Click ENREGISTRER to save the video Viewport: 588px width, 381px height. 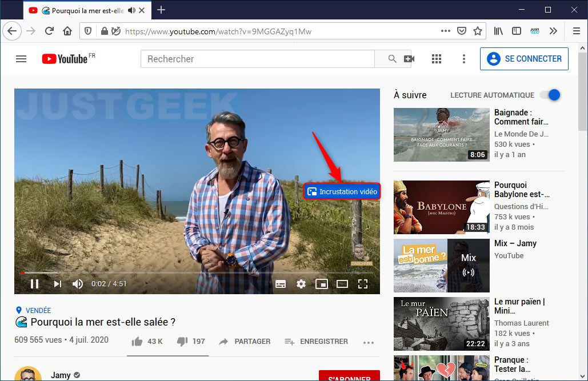(316, 341)
